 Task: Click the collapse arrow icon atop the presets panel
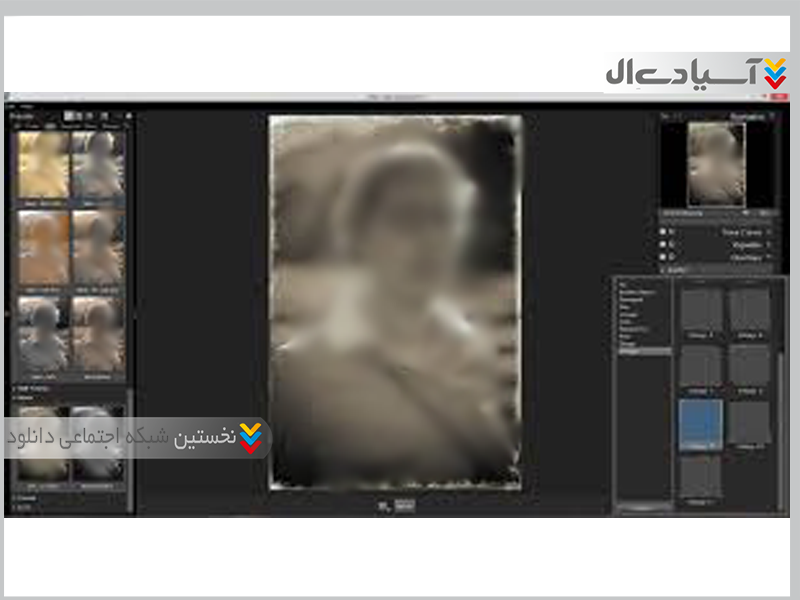point(127,116)
